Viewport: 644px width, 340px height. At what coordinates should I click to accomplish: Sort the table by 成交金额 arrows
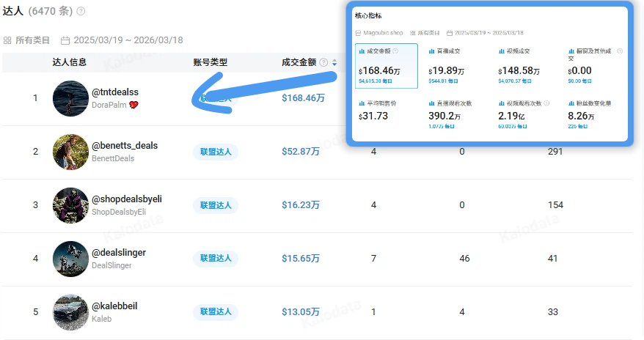tap(334, 63)
